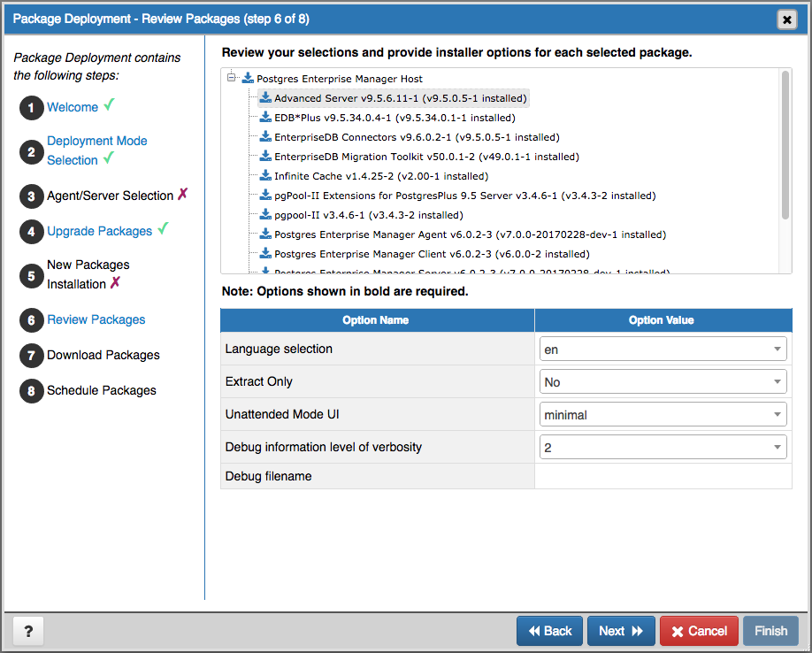Viewport: 812px width, 653px height.
Task: Click the step 2 number badge
Action: 32,152
